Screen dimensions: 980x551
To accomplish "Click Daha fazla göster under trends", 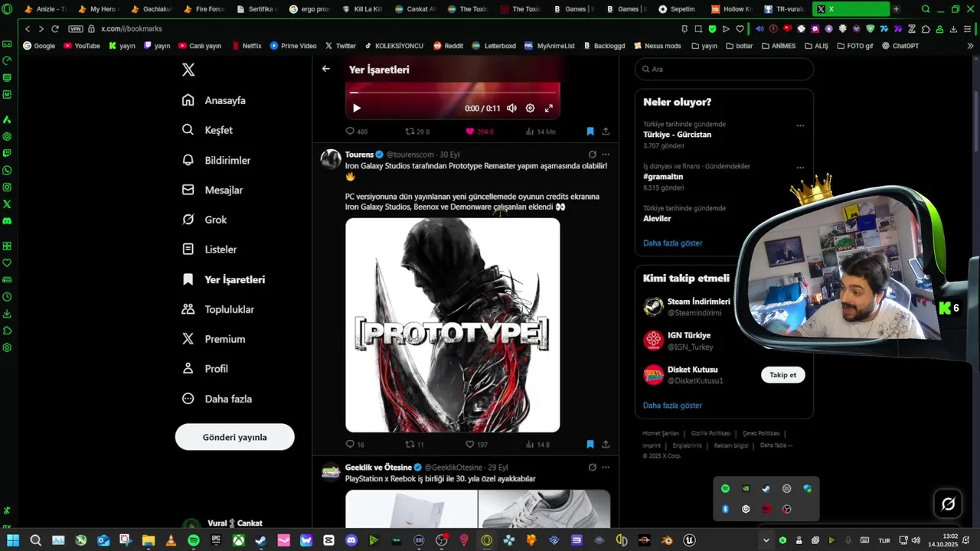I will 672,243.
